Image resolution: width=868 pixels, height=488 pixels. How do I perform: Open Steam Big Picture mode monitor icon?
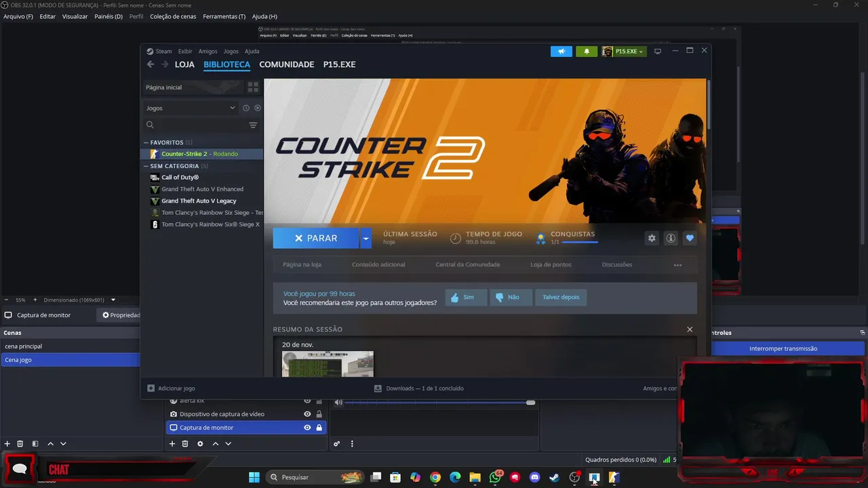pos(657,52)
